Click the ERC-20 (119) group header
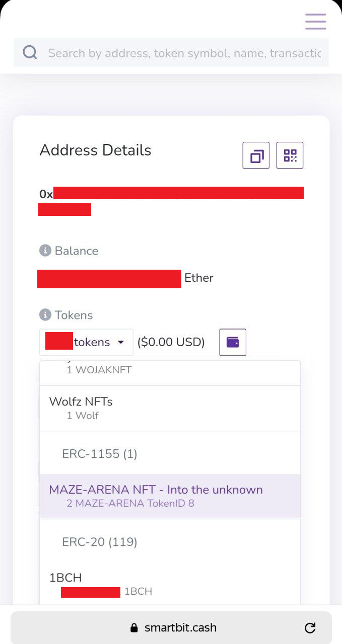 tap(100, 542)
